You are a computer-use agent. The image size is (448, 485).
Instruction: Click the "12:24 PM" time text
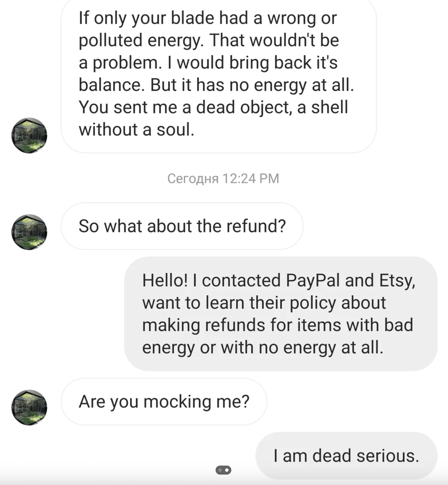[x=251, y=178]
